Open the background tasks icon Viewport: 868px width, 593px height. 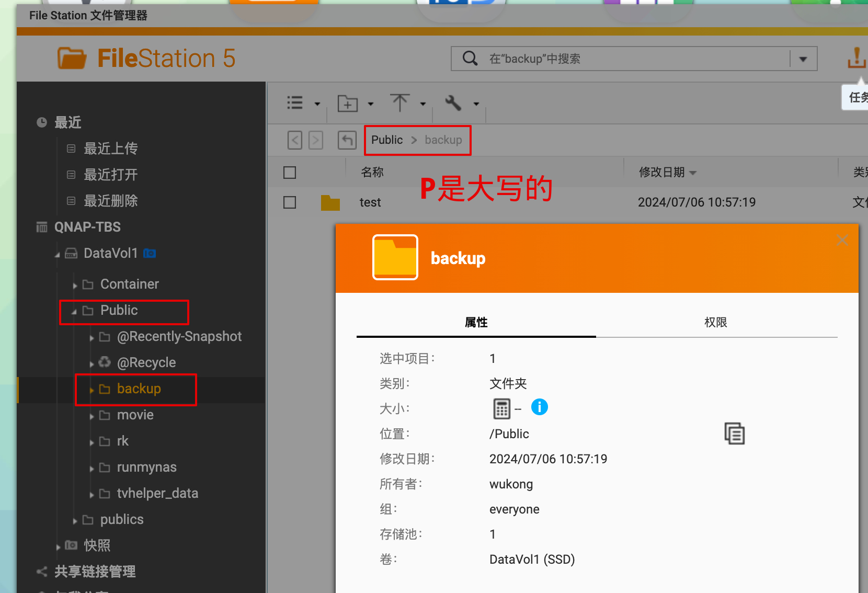(856, 58)
